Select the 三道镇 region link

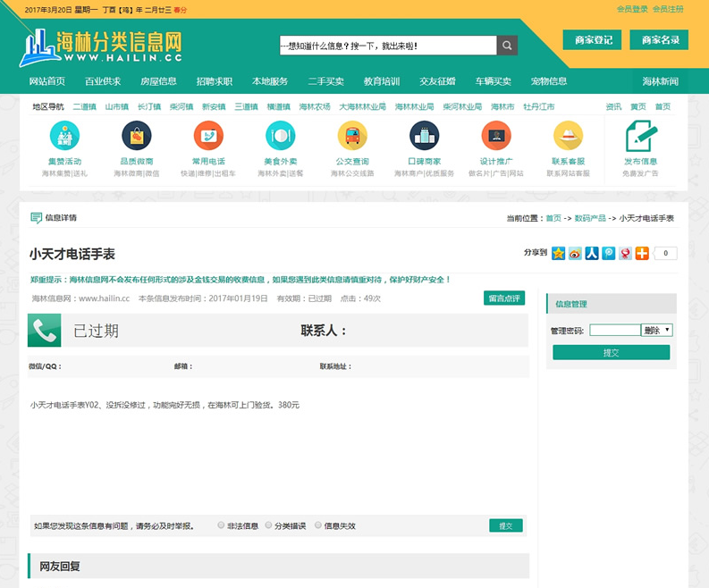pyautogui.click(x=246, y=106)
